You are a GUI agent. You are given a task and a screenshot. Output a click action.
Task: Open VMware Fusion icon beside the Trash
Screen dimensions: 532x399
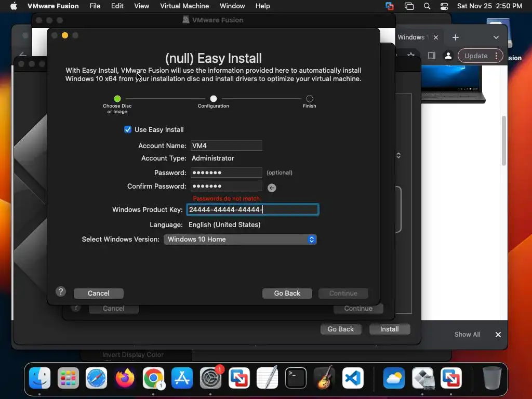(451, 378)
